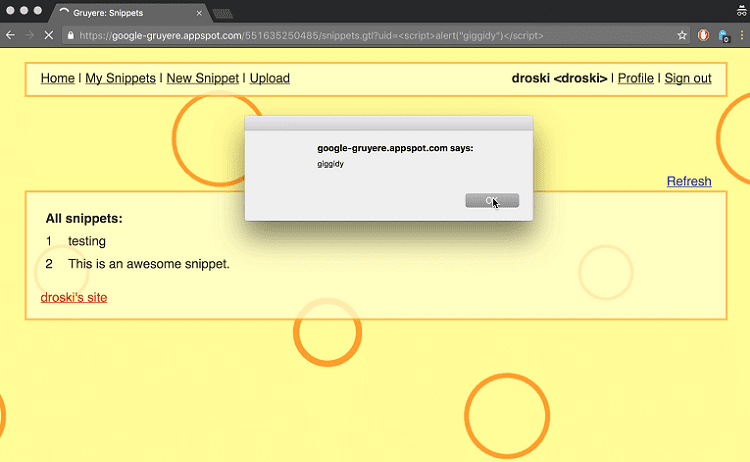Minimize the window with the middle traffic-light button
750x462 pixels.
[x=24, y=11]
